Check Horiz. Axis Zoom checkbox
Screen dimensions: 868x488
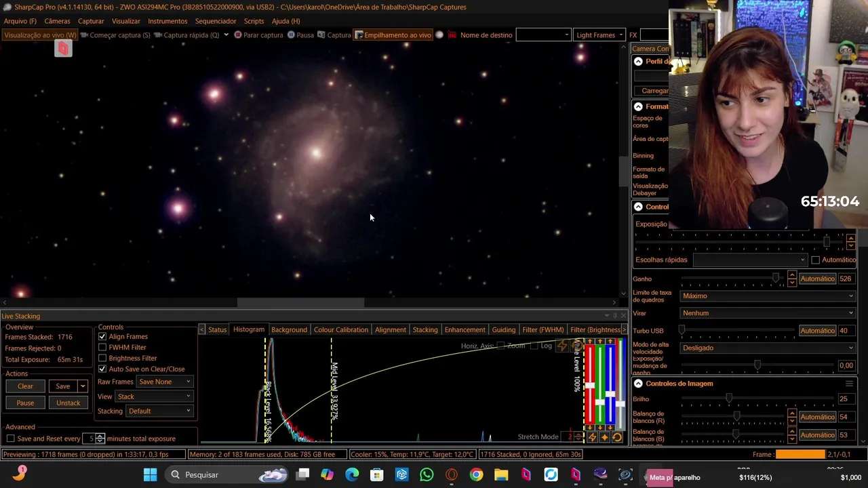500,346
